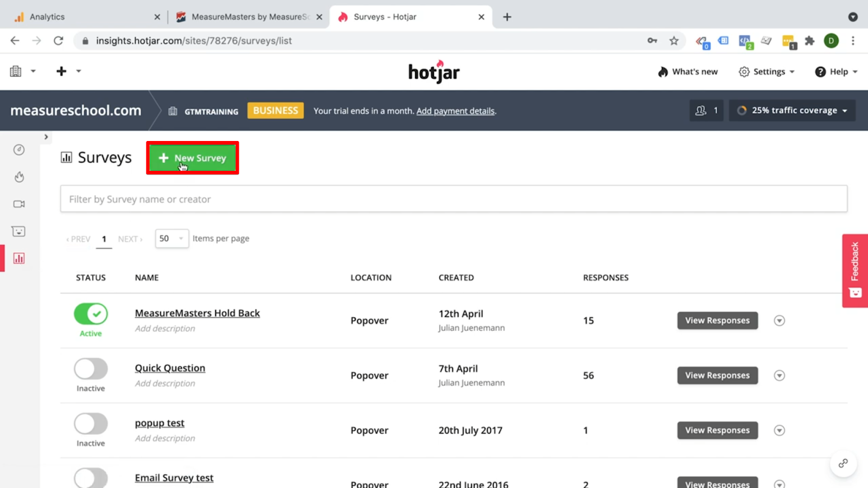Expand options arrow for MeasureMasters Hold Back row
868x488 pixels.
click(x=780, y=320)
